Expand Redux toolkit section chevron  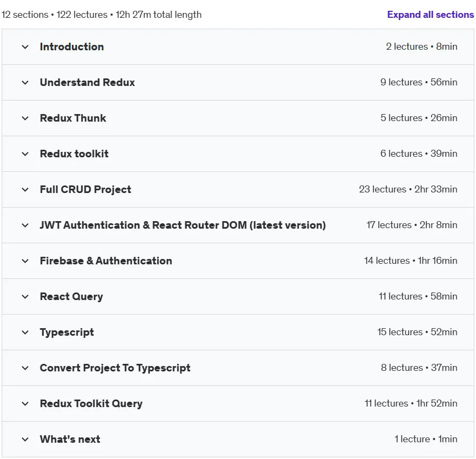click(x=25, y=154)
